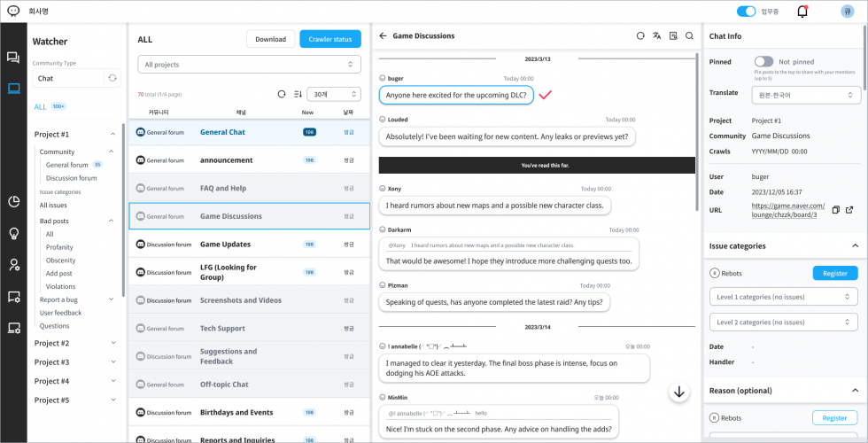Expand Project #2 in sidebar

click(113, 343)
